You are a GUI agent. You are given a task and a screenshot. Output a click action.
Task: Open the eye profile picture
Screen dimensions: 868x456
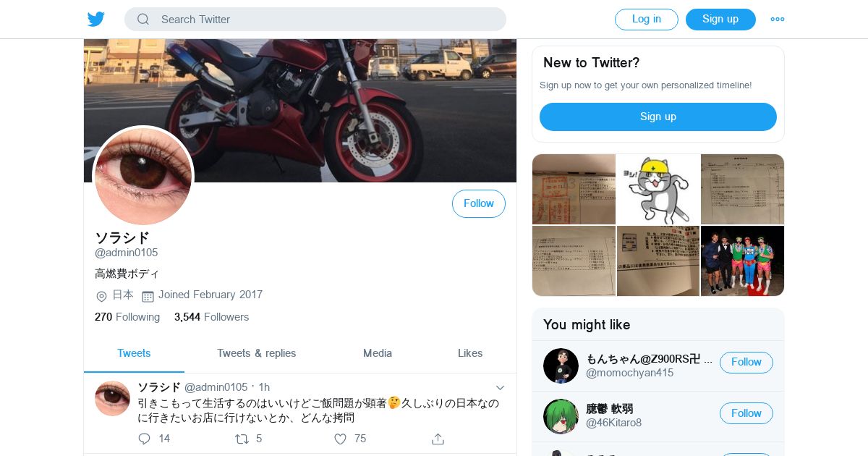(143, 177)
